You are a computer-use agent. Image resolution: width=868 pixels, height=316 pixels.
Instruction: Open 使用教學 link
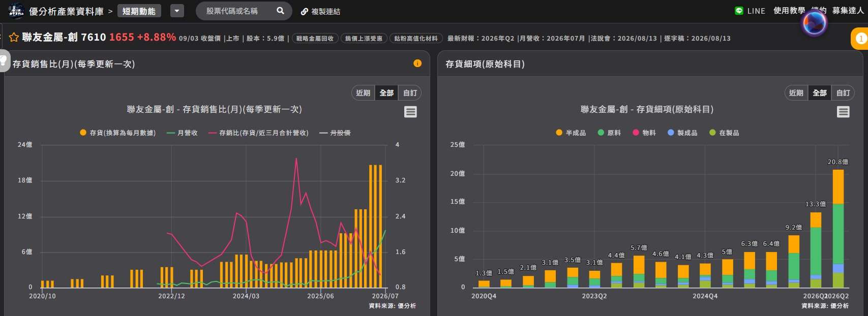click(x=789, y=11)
